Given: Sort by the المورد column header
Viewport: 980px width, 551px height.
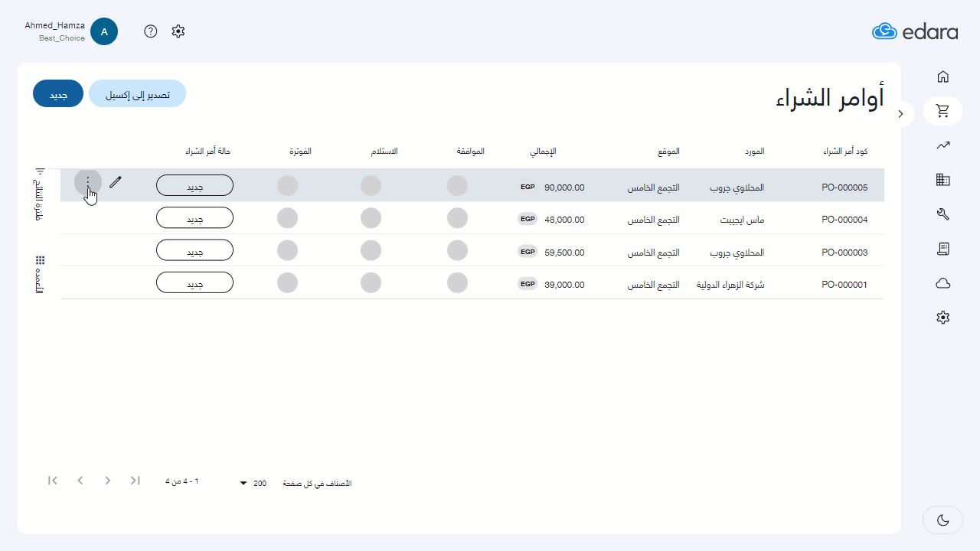Looking at the screenshot, I should click(755, 152).
